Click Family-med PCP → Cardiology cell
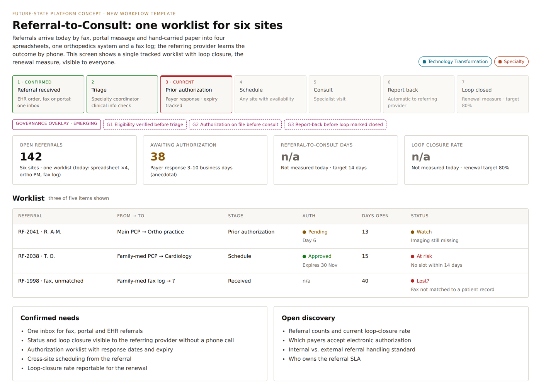 tap(154, 256)
